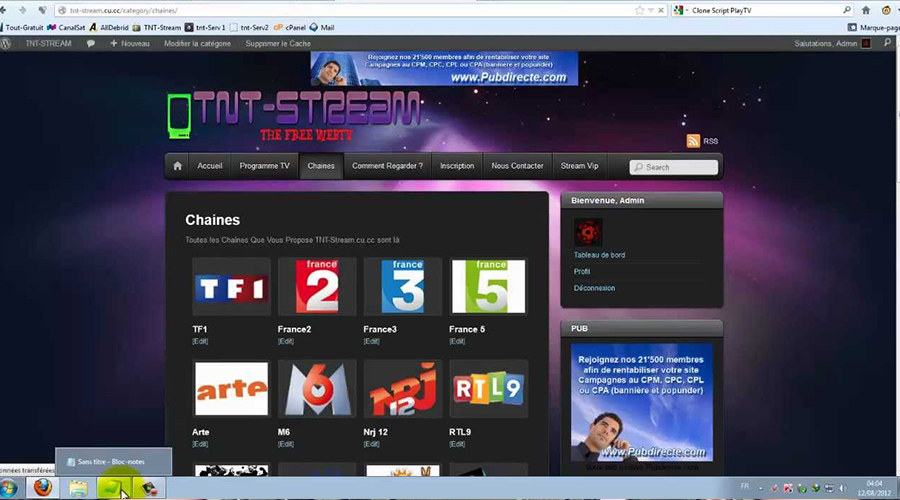The height and width of the screenshot is (500, 900).
Task: Click the Déconnexion link
Action: (594, 288)
